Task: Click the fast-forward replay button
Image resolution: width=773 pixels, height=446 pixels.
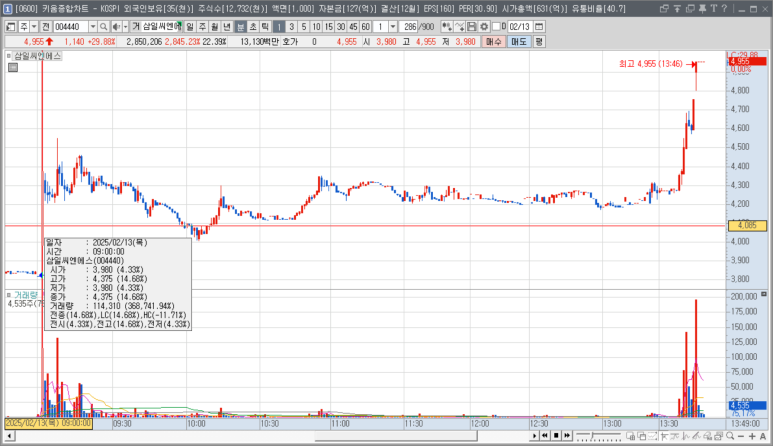Action: 567,436
